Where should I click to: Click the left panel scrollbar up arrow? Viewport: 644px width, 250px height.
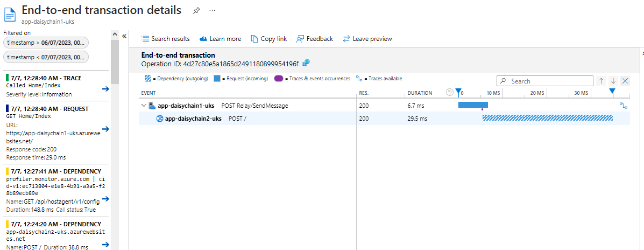click(115, 34)
